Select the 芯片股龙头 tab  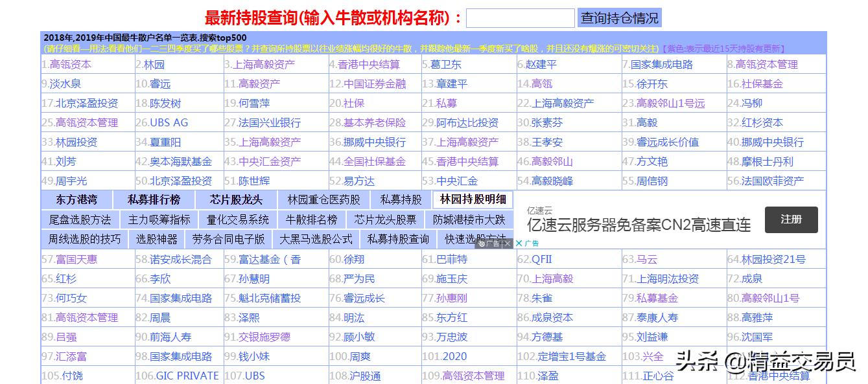(x=236, y=199)
